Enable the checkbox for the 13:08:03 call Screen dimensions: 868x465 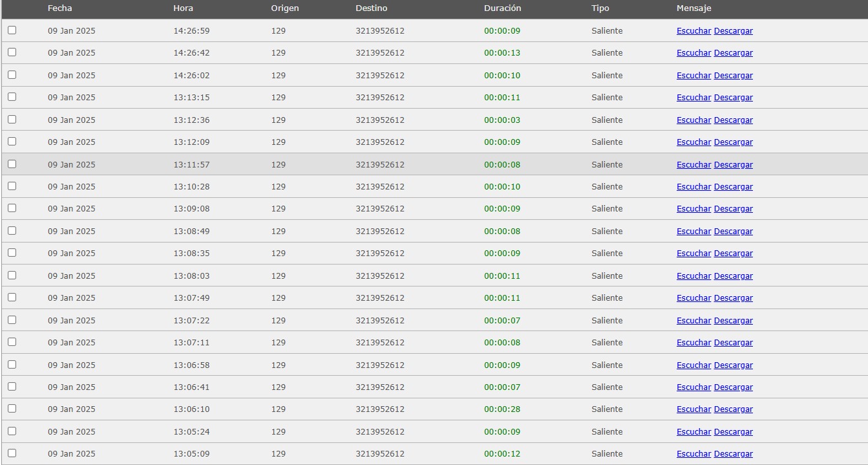(12, 276)
